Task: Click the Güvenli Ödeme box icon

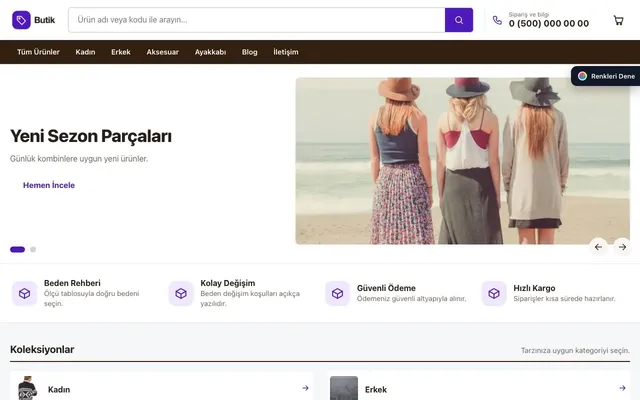Action: (x=338, y=293)
